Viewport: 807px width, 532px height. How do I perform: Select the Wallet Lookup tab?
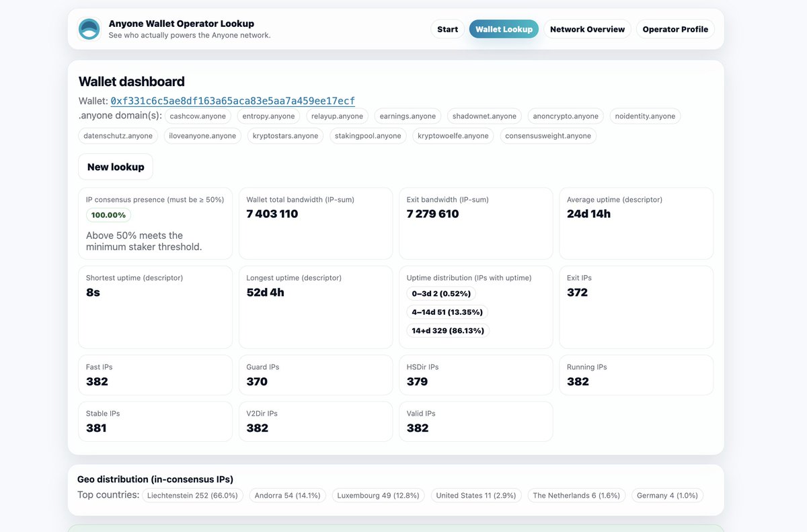504,29
